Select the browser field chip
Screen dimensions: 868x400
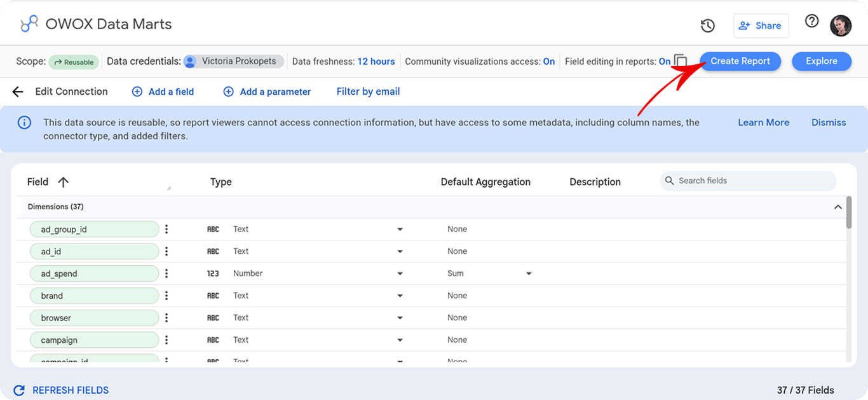click(x=94, y=318)
